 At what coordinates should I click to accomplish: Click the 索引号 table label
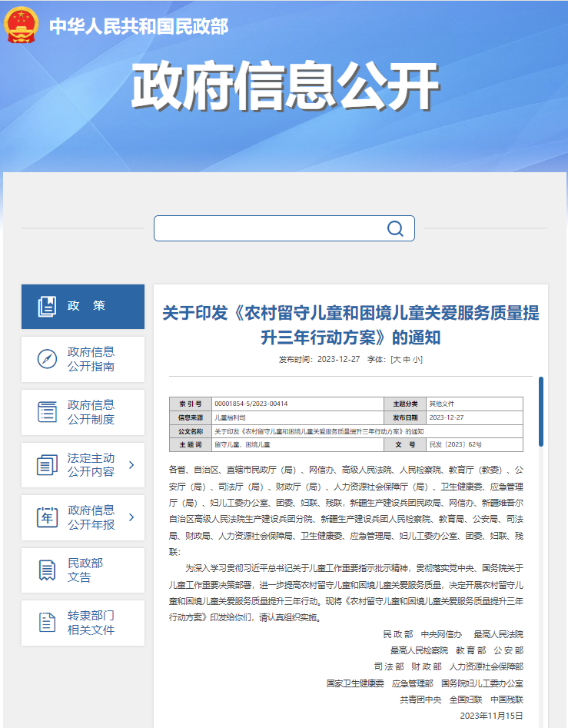[x=191, y=404]
